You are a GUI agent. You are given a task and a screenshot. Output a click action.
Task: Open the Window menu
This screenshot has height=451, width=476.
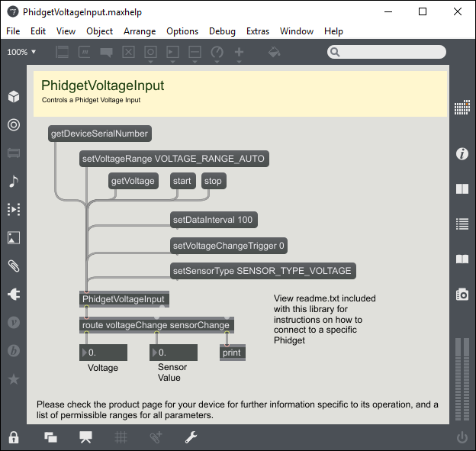[x=297, y=31]
